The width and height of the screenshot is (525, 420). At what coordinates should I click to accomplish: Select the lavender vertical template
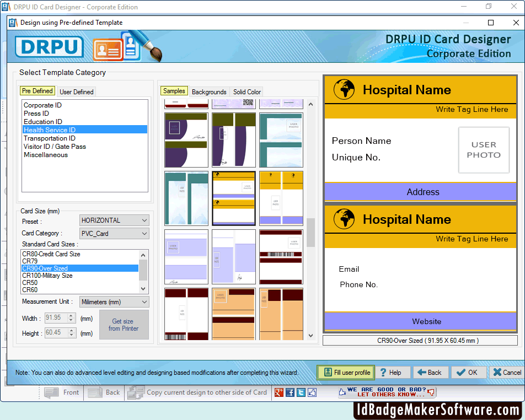click(234, 257)
